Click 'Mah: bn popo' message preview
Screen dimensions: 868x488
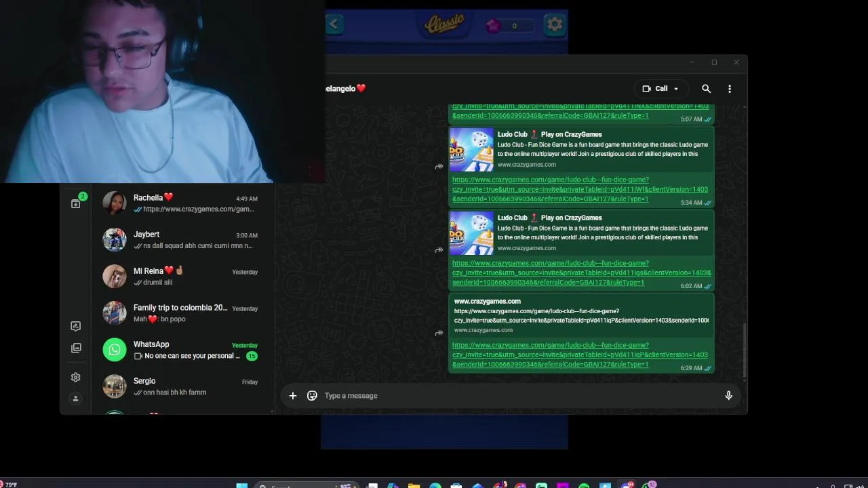coord(159,319)
